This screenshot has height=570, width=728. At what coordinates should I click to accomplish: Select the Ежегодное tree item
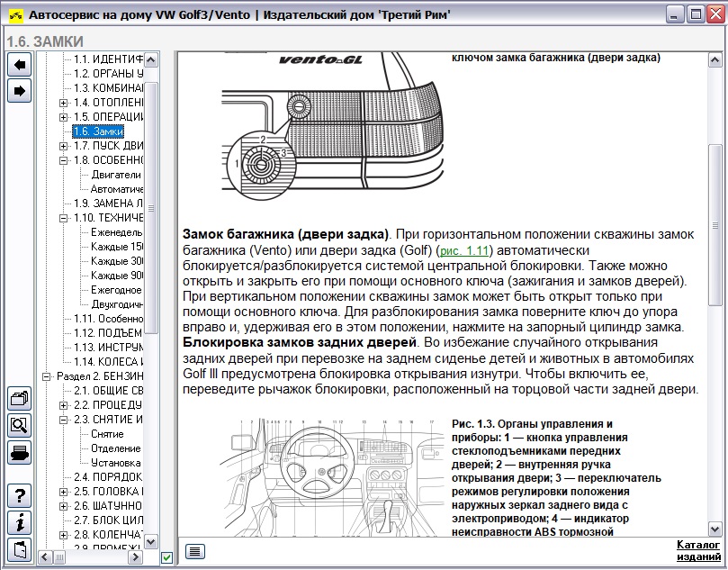[x=117, y=290]
